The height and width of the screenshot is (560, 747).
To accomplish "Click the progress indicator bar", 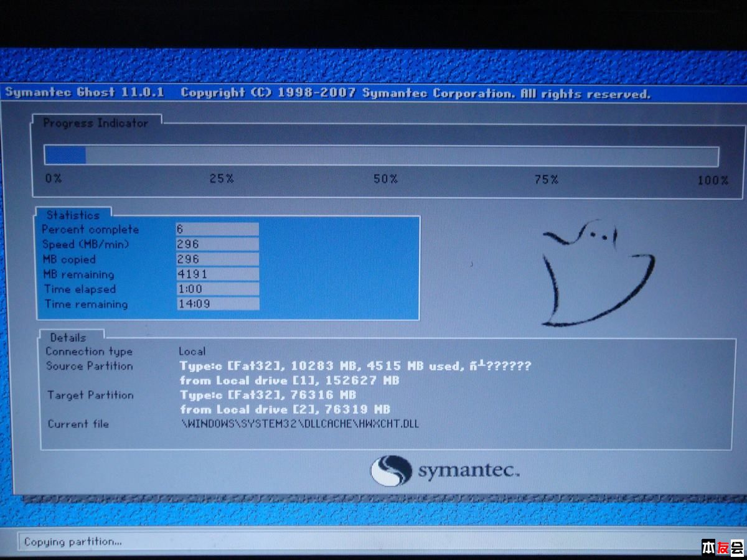I will 381,156.
